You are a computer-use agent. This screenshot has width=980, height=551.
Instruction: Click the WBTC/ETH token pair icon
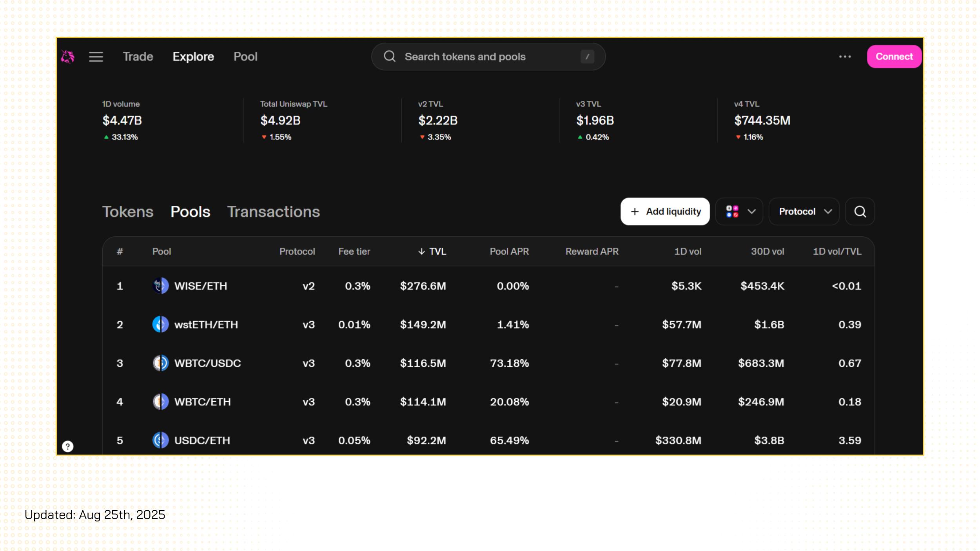click(160, 402)
